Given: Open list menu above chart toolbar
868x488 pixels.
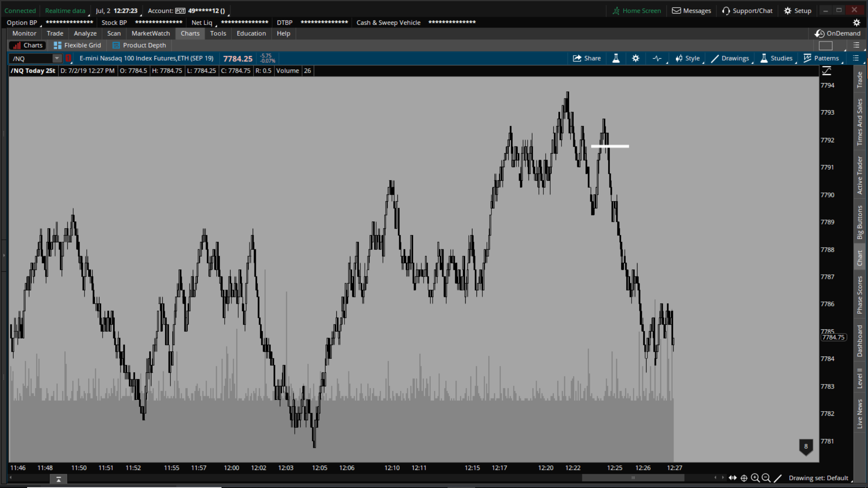Looking at the screenshot, I should (x=856, y=45).
